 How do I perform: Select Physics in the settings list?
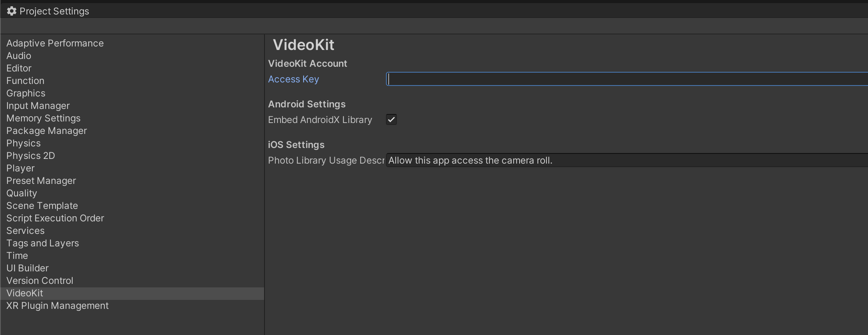tap(132, 143)
